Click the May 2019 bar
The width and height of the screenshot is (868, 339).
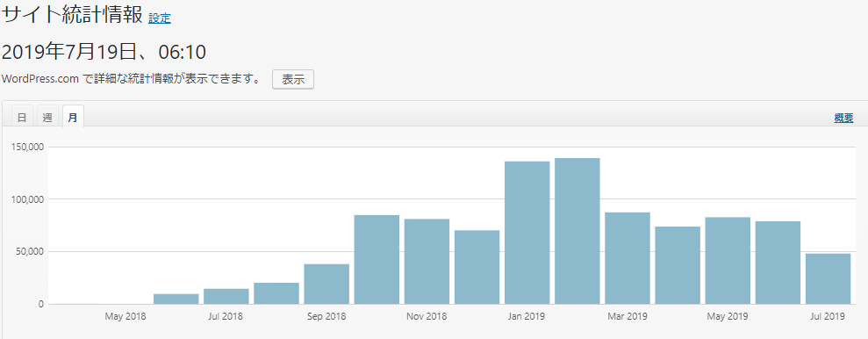[x=728, y=260]
